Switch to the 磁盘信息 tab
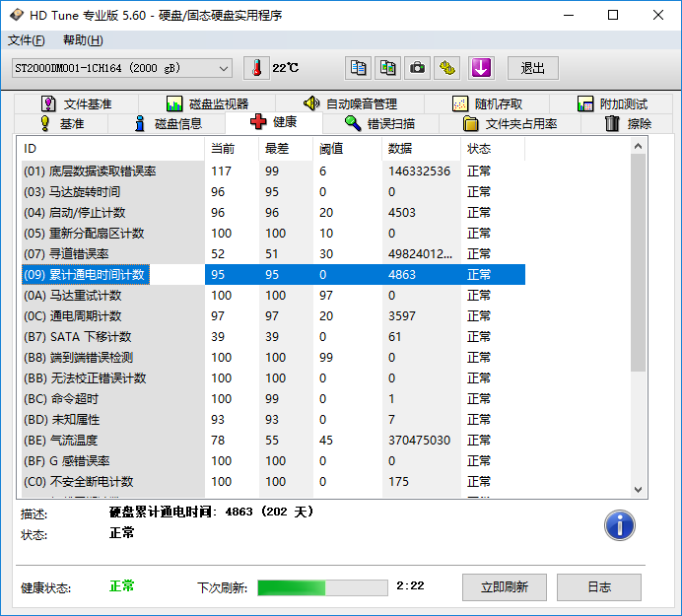682x616 pixels. point(167,123)
